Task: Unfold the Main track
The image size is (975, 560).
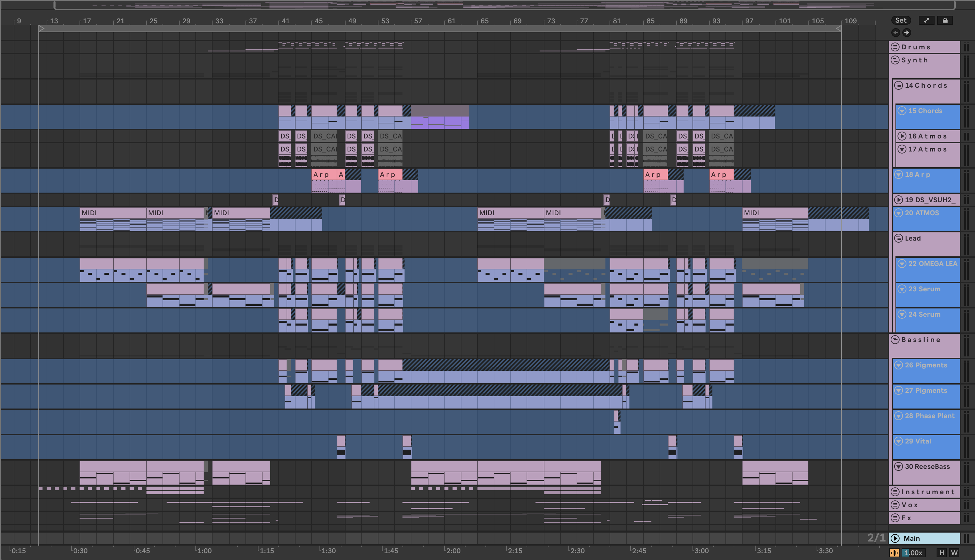Action: [x=895, y=538]
